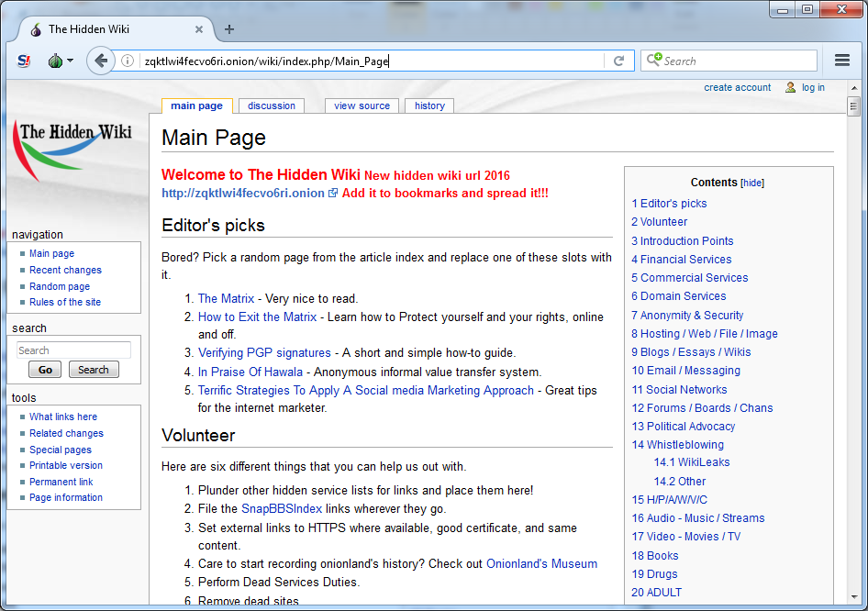The width and height of the screenshot is (868, 611).
Task: Jump to 14.1 WikiLeaks
Action: (x=692, y=462)
